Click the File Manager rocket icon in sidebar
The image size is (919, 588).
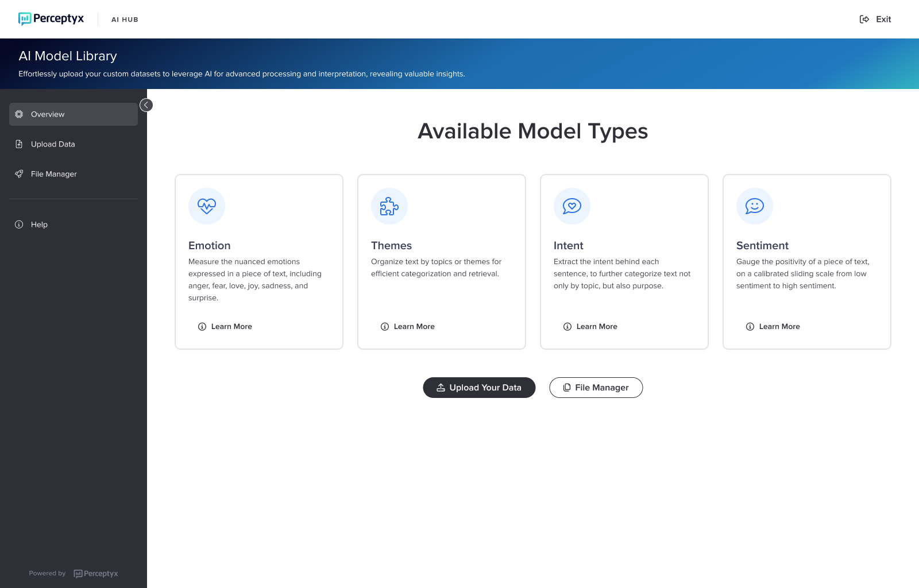[x=19, y=174]
